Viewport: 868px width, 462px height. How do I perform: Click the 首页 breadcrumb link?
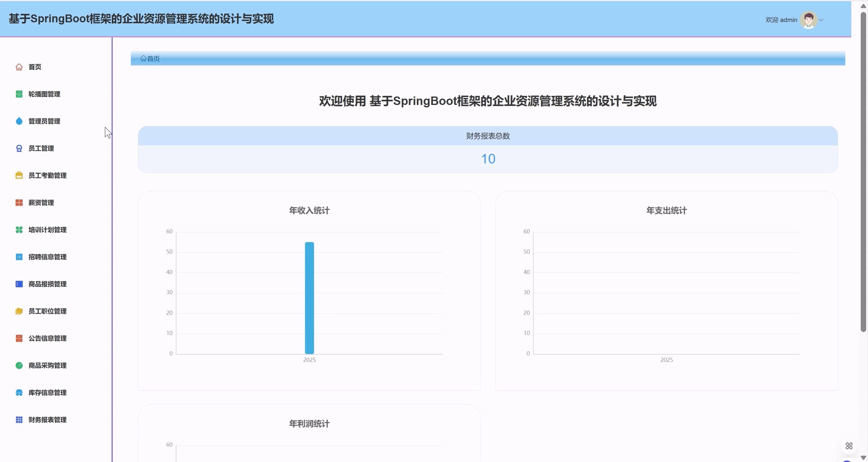click(153, 59)
